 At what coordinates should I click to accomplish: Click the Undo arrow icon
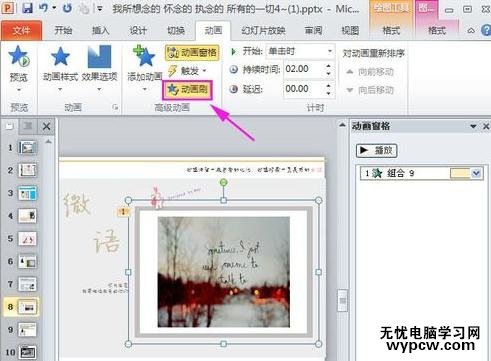[43, 8]
